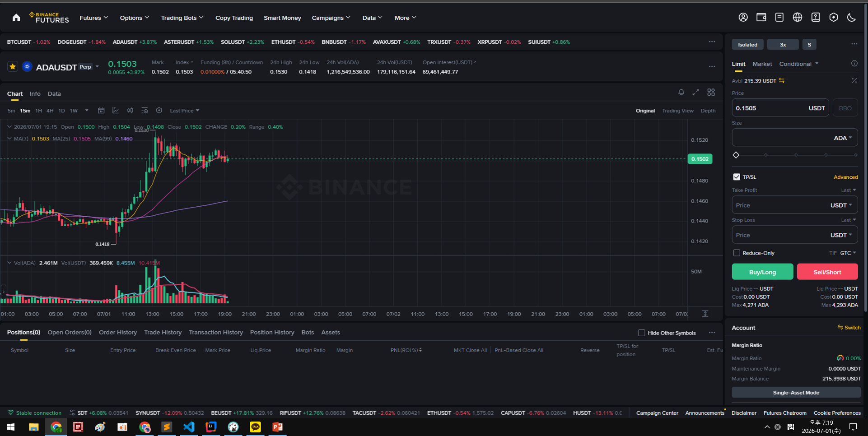Screen dimensions: 868x436
Task: Expand the chart to fullscreen
Action: pos(695,92)
